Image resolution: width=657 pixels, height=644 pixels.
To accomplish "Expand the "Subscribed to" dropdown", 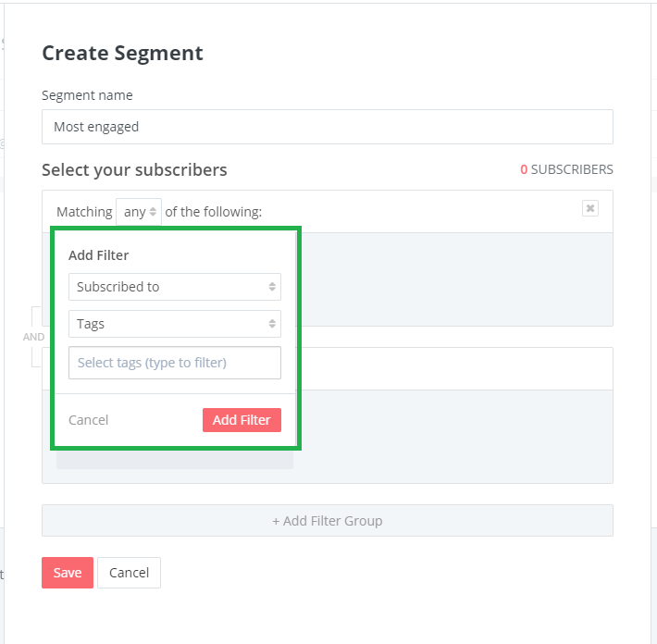I will [175, 287].
